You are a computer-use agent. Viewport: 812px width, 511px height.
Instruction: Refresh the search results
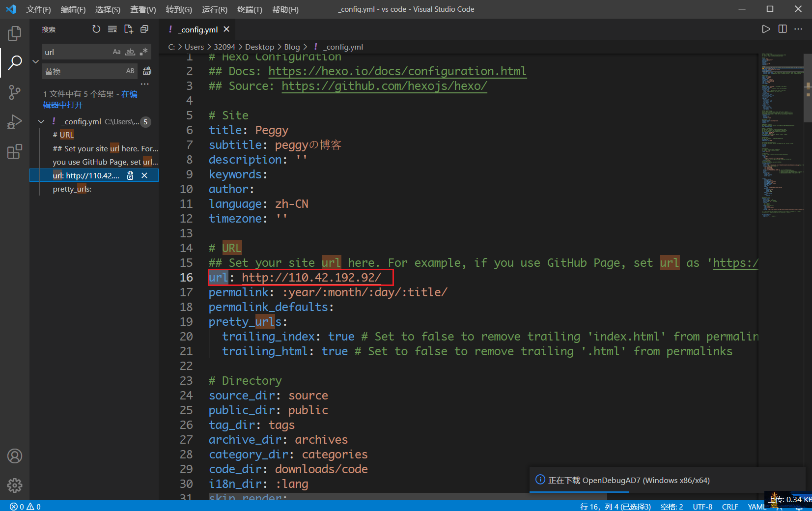coord(96,29)
